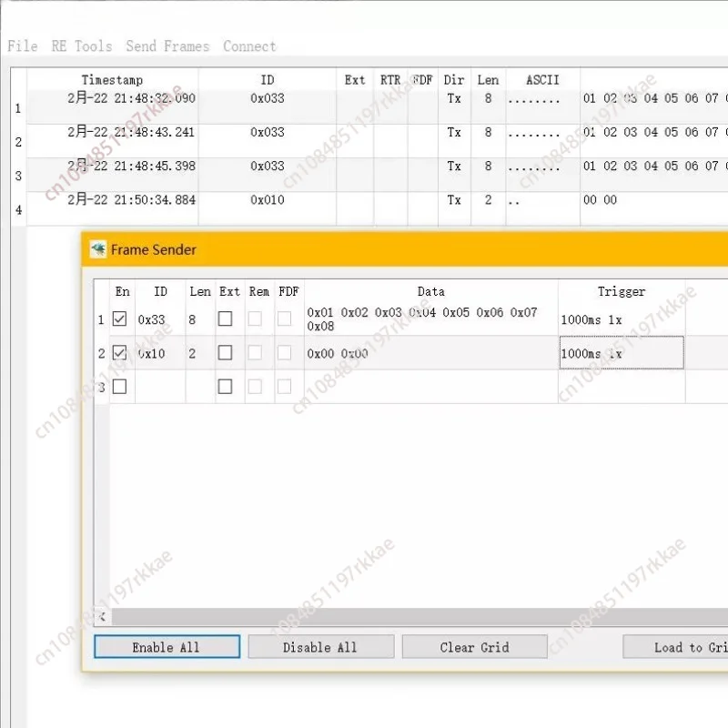
Task: Edit Trigger cell of frame 0x33
Action: pyautogui.click(x=622, y=319)
